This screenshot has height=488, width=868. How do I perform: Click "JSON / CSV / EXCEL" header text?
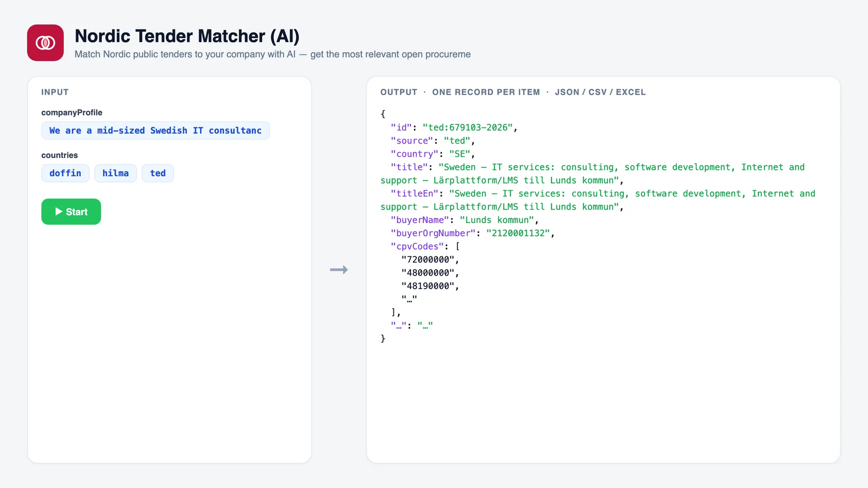tap(600, 92)
